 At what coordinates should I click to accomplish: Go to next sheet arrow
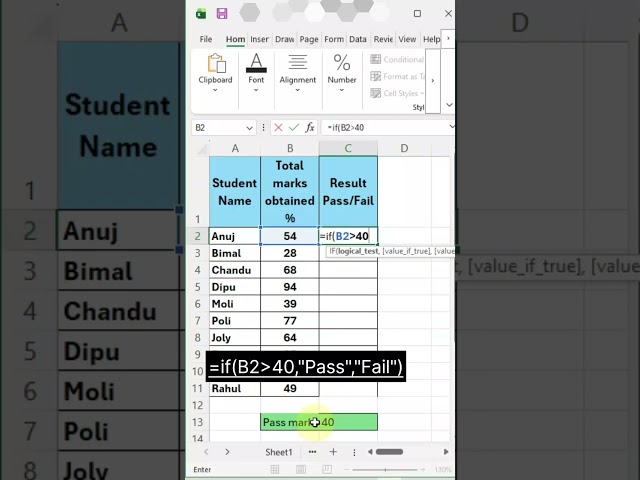(x=227, y=452)
